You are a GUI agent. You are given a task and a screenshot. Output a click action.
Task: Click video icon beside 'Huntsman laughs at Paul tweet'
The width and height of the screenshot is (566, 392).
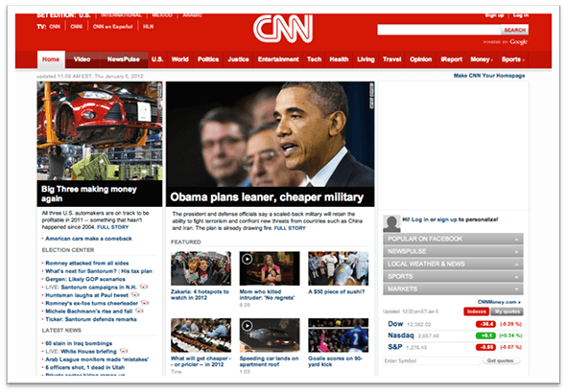pyautogui.click(x=135, y=295)
